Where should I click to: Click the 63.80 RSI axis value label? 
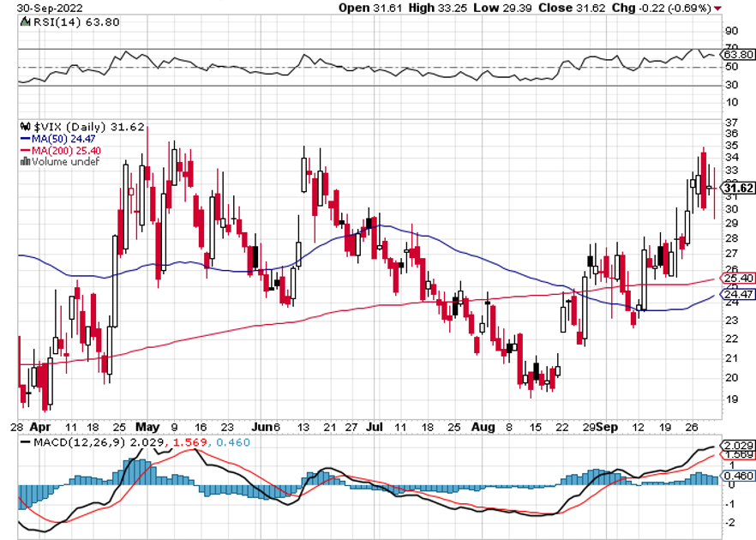(x=738, y=54)
